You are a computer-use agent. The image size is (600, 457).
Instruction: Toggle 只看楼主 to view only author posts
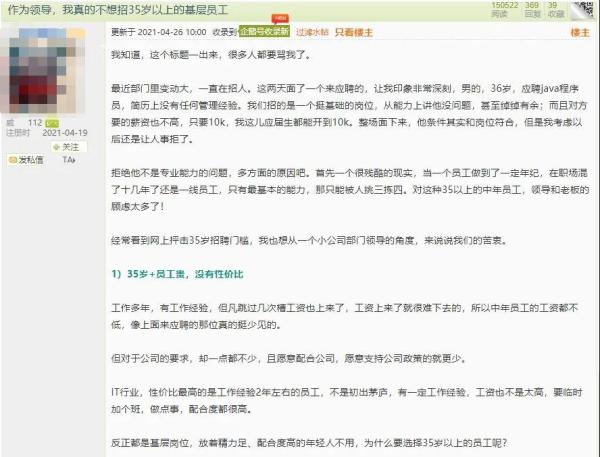point(354,33)
